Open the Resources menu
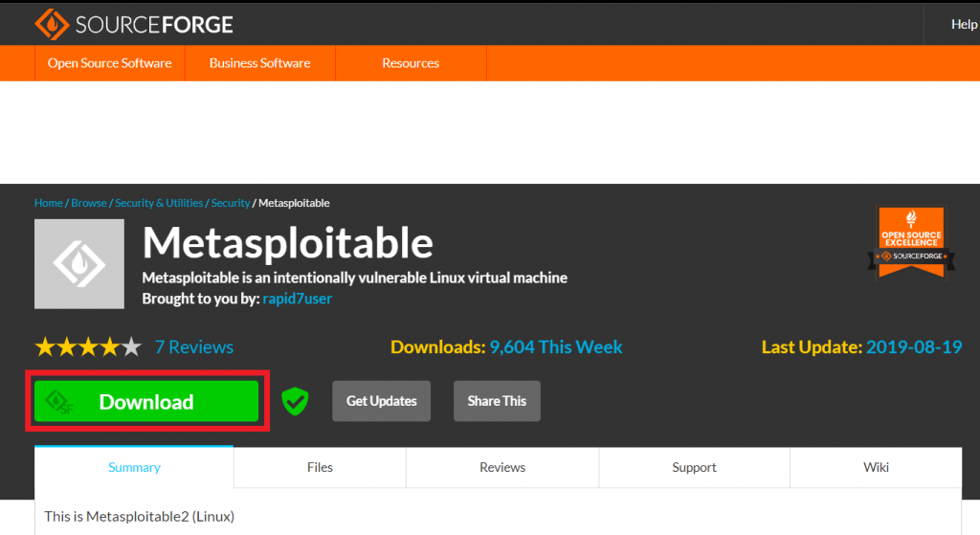Screen dimensions: 980x535 click(411, 63)
